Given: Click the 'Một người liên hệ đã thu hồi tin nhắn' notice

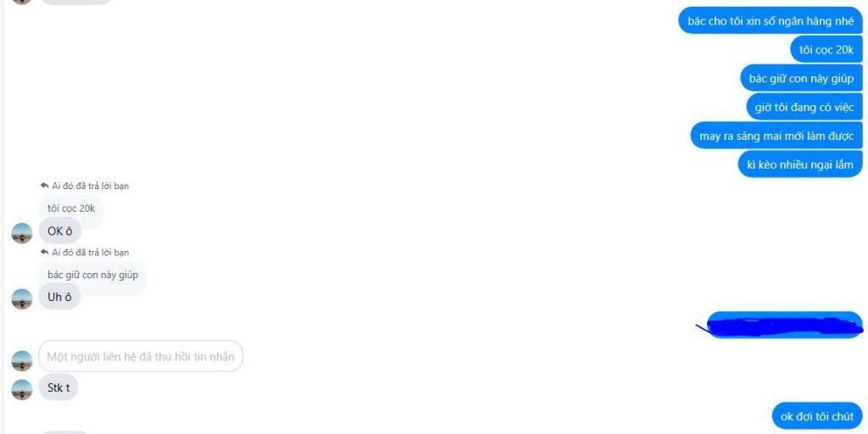Looking at the screenshot, I should 141,356.
